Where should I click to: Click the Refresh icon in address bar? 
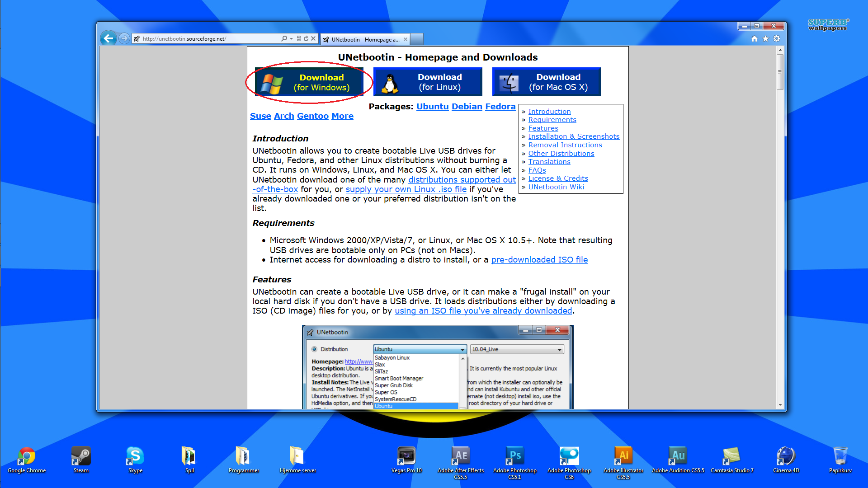click(x=306, y=39)
